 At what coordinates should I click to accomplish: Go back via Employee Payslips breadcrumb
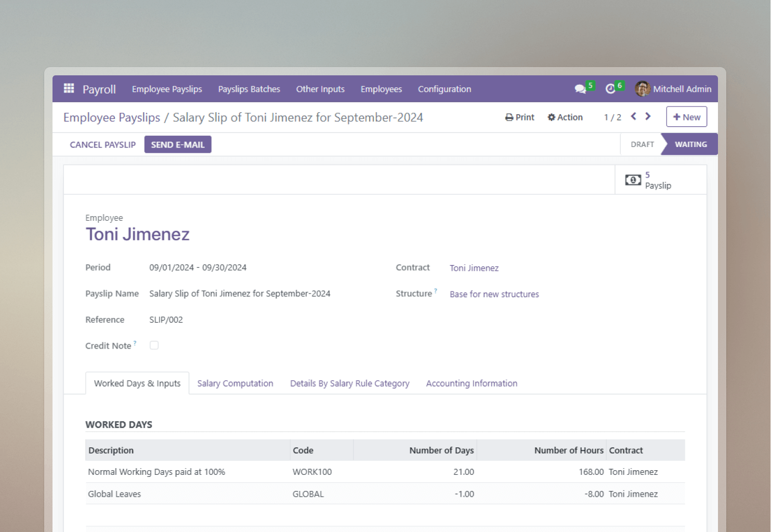click(x=112, y=117)
